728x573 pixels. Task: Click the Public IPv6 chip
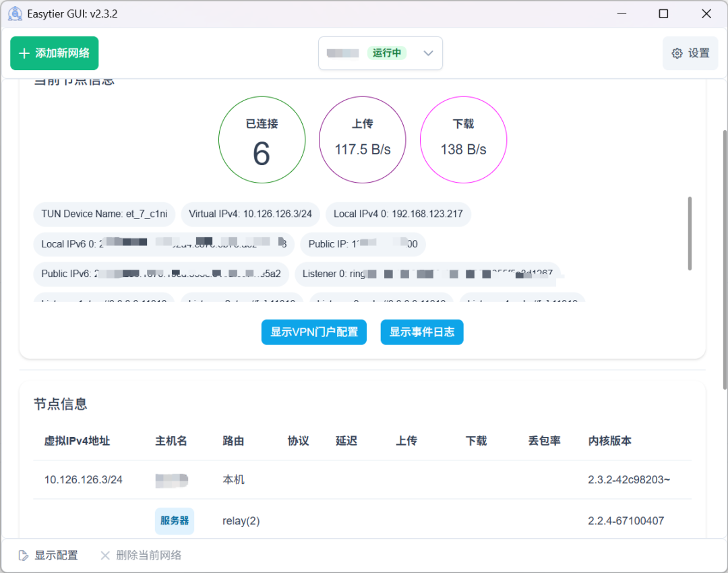[161, 274]
